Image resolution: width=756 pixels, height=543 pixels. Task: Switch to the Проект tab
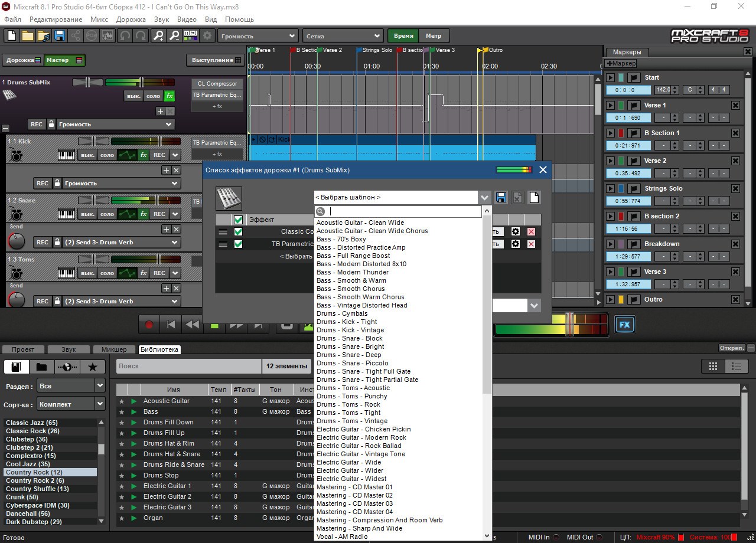click(x=23, y=349)
